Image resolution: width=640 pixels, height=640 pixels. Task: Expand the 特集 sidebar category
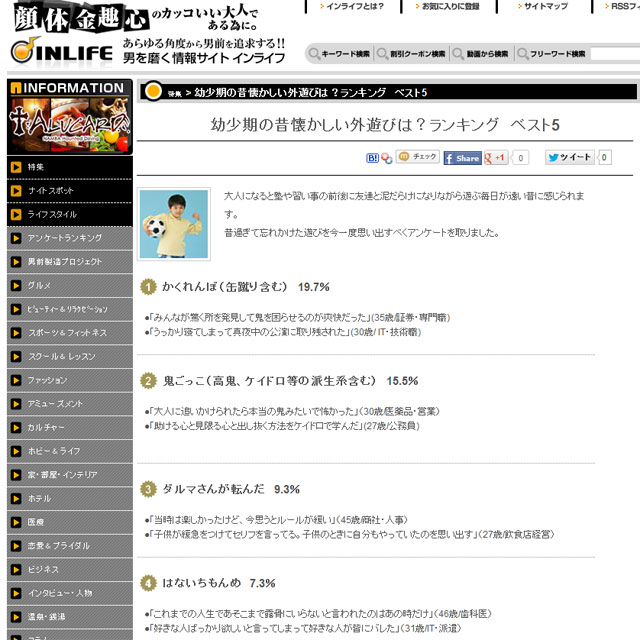[x=68, y=167]
